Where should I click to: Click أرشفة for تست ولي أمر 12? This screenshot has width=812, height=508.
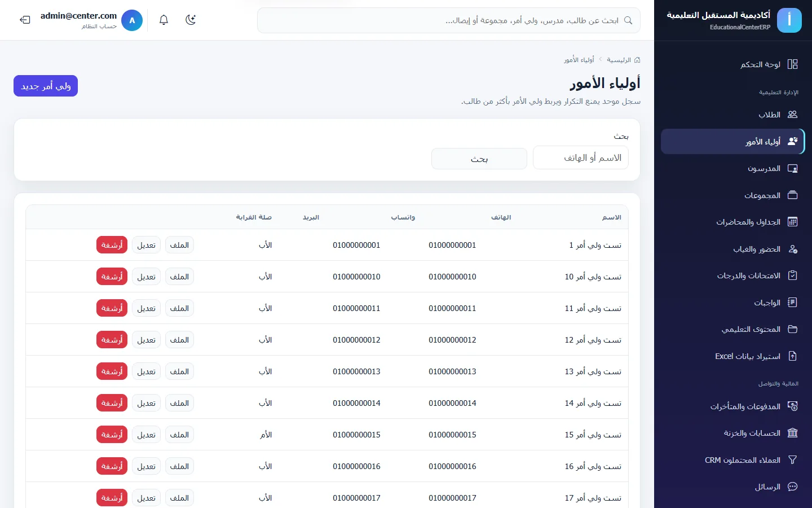click(112, 340)
